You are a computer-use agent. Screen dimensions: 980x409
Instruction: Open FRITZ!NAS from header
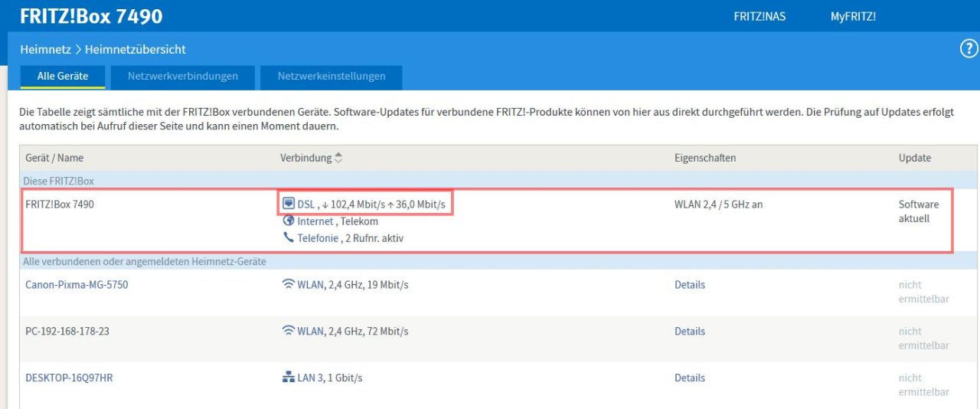759,16
